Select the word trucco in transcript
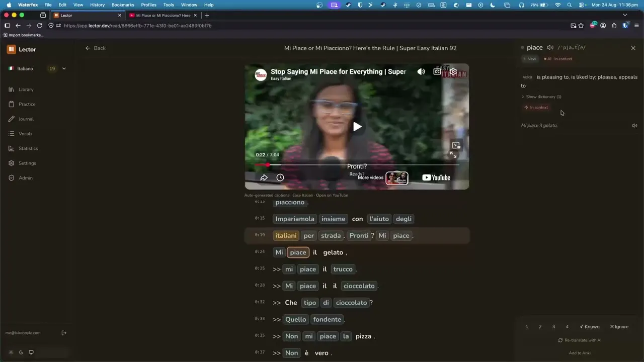 pos(343,269)
